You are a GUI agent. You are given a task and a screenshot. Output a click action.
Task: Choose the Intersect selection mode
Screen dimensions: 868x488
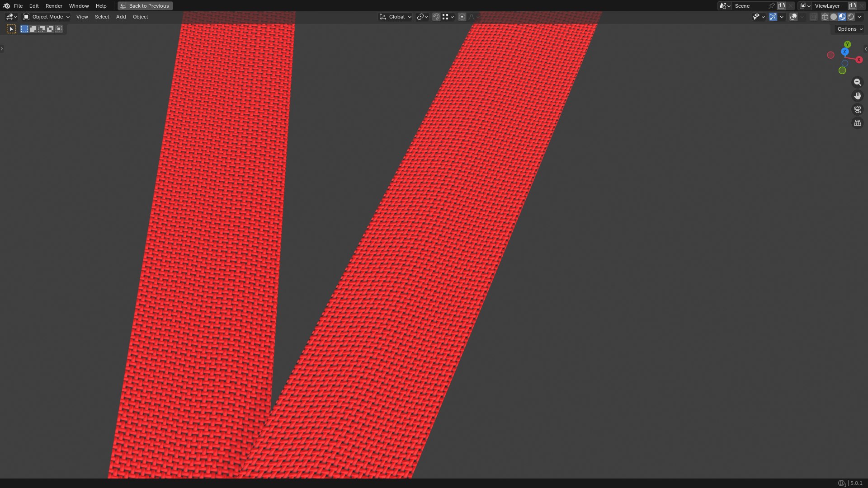[x=59, y=29]
